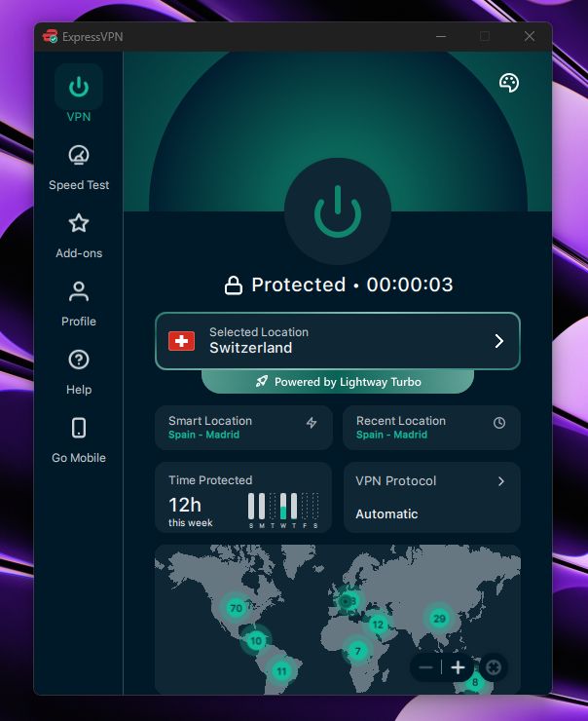The width and height of the screenshot is (588, 721).
Task: Open the Add-ons section
Action: click(79, 237)
